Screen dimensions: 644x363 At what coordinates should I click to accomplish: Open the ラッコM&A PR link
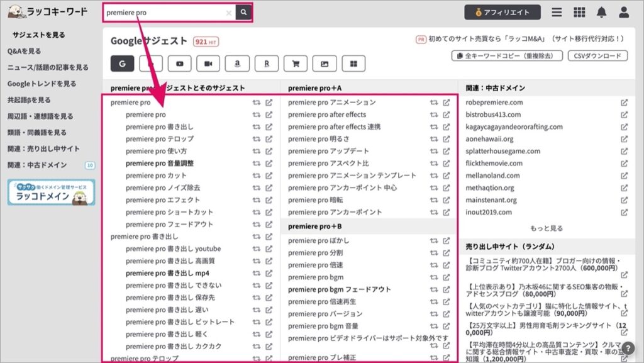[x=520, y=39]
